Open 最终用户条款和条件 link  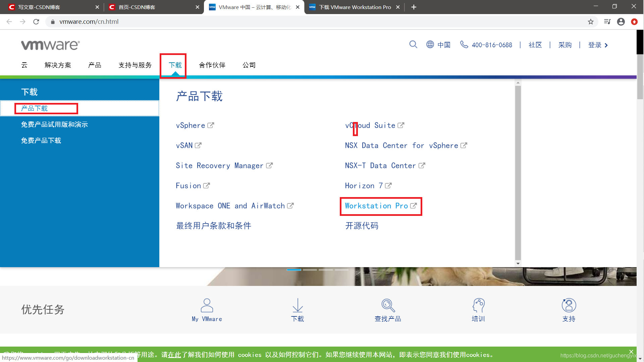(x=214, y=226)
